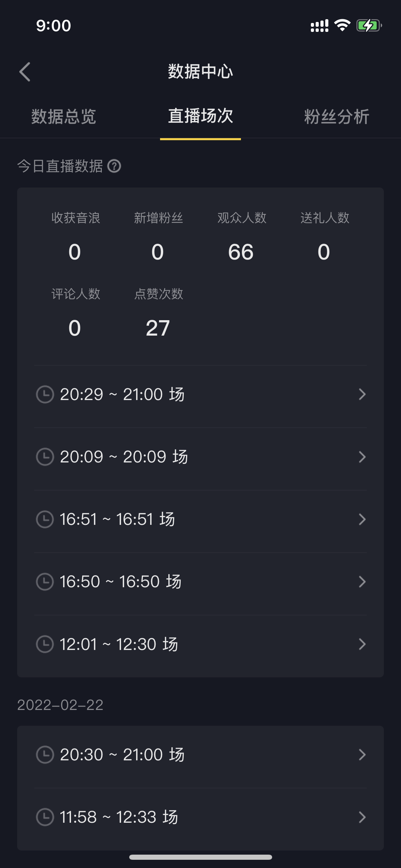Switch to 粉丝分析 tab
401x868 pixels.
[x=337, y=117]
